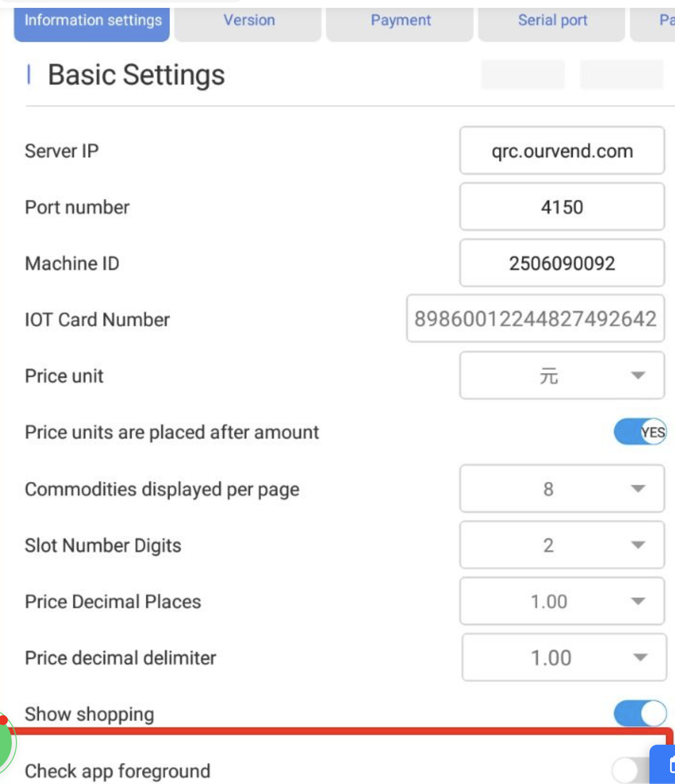Screen dimensions: 675x784
Task: Open the Price unit dropdown
Action: click(x=562, y=376)
